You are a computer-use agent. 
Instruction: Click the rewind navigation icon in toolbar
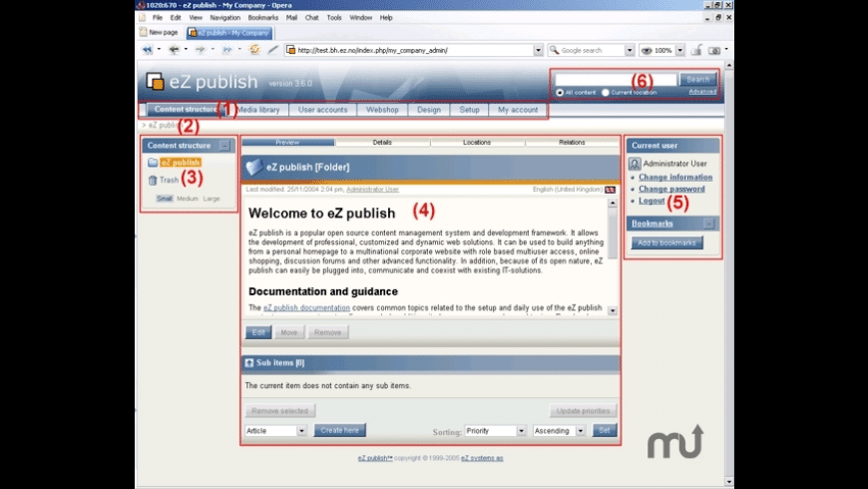(x=148, y=50)
